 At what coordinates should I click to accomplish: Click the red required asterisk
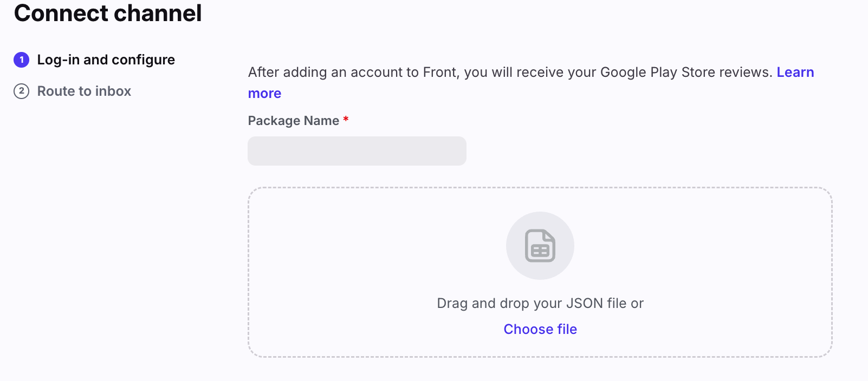(x=346, y=120)
